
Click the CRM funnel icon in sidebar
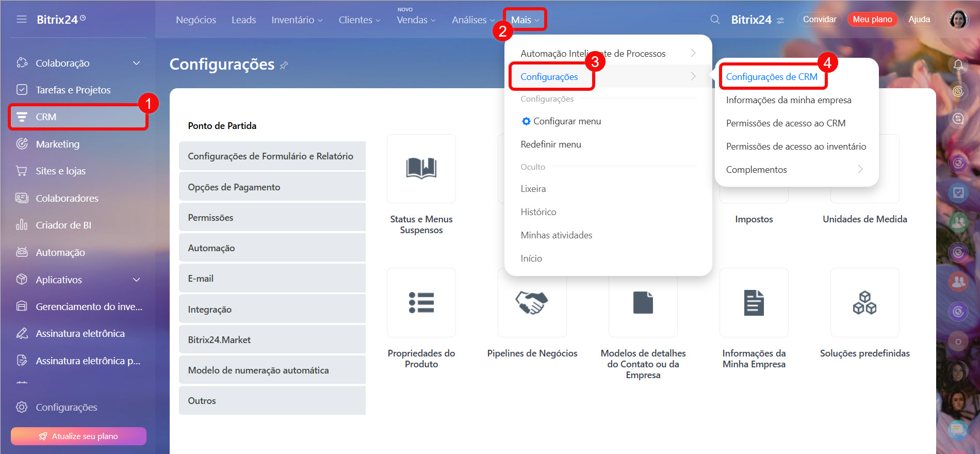tap(22, 117)
